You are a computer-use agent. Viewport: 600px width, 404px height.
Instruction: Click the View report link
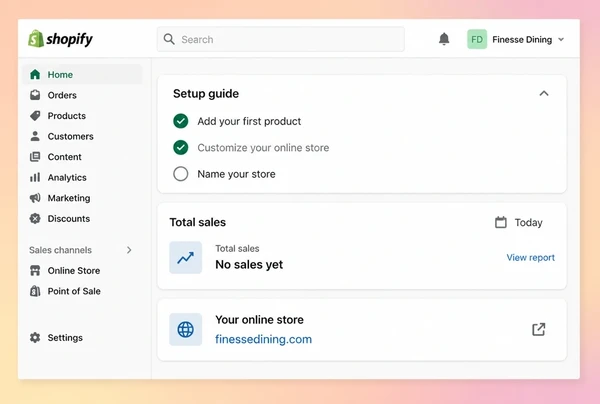531,257
